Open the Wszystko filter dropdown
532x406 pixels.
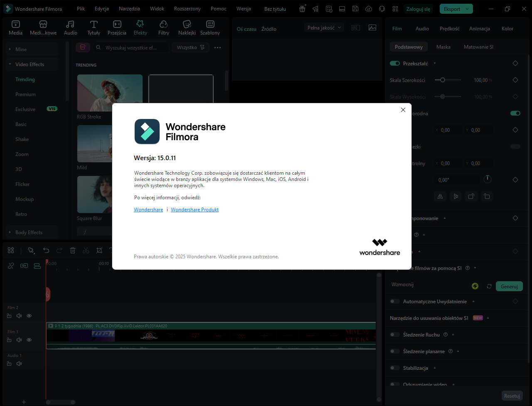(191, 47)
